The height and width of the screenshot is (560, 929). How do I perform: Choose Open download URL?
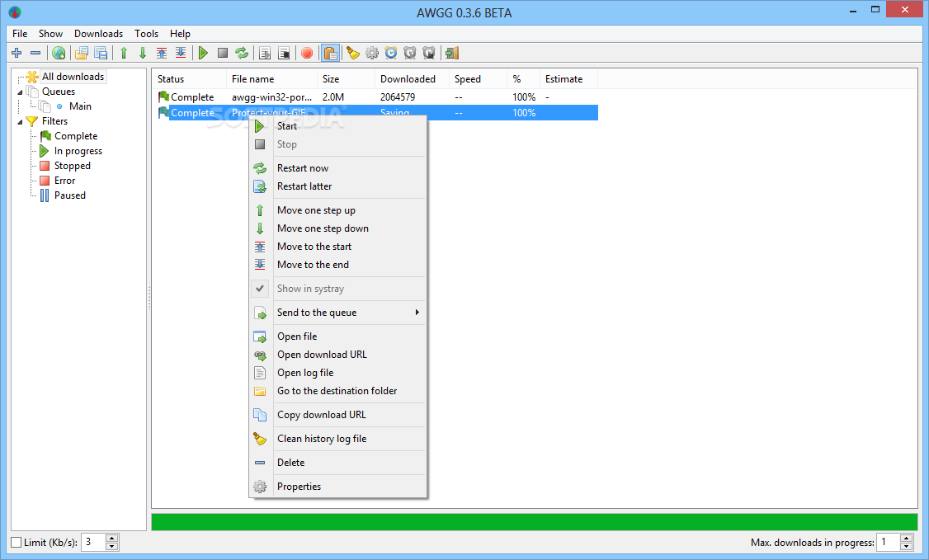[337, 355]
